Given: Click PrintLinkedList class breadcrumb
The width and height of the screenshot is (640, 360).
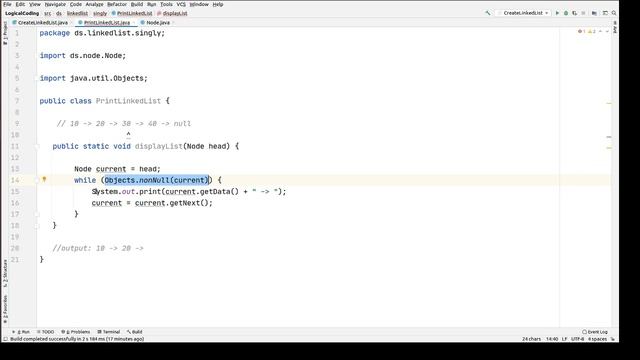Looking at the screenshot, I should point(132,13).
